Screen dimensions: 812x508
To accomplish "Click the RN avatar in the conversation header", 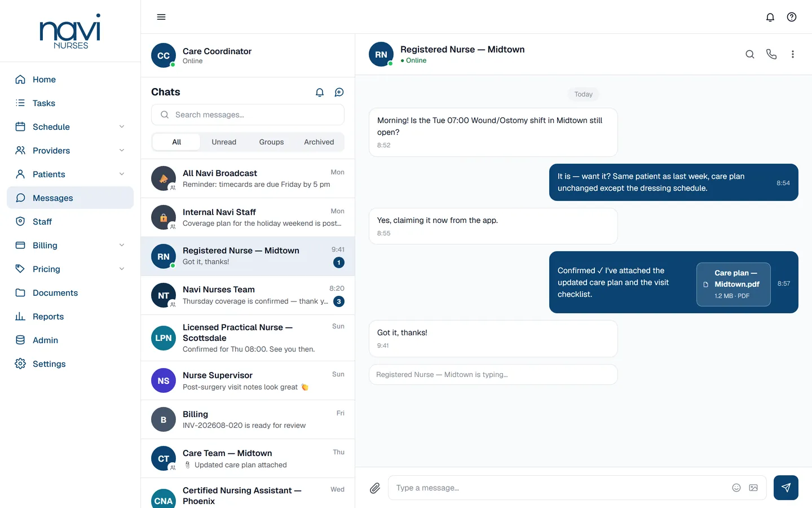I will pos(381,54).
